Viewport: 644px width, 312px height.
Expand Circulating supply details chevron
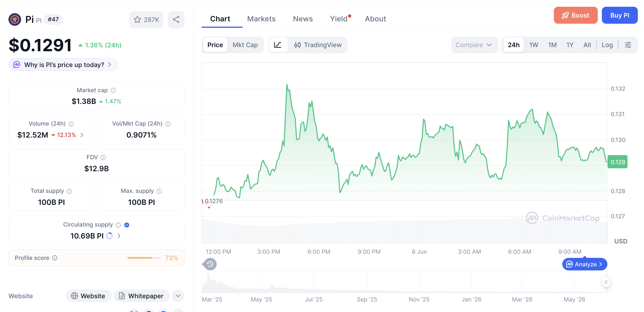(x=119, y=236)
